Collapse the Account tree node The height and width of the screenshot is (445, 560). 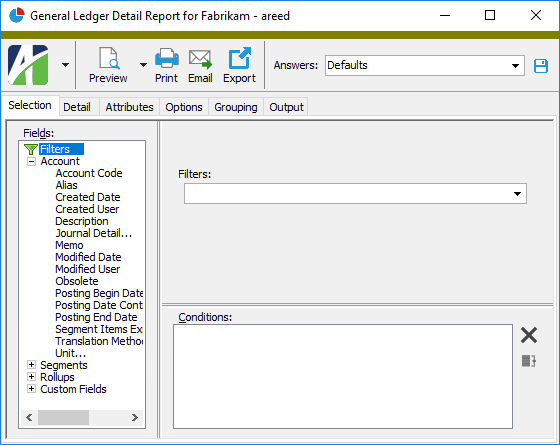tap(31, 161)
